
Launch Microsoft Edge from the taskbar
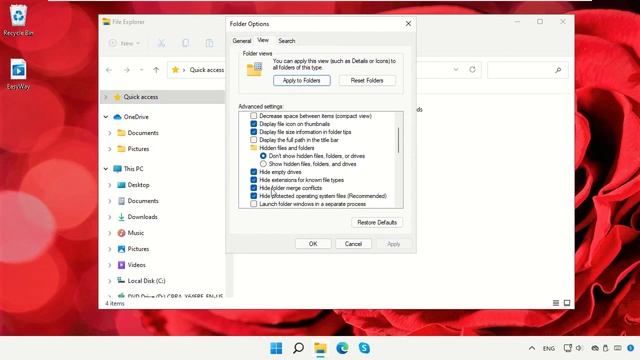342,348
